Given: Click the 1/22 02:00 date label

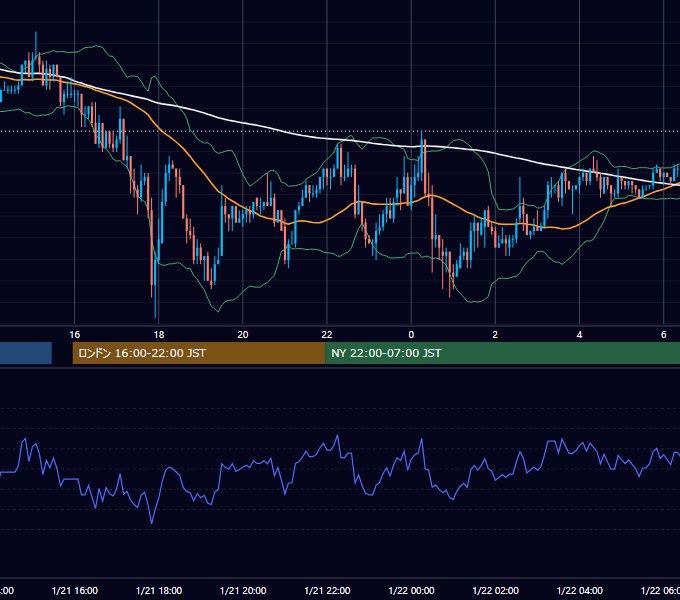Looking at the screenshot, I should [495, 590].
